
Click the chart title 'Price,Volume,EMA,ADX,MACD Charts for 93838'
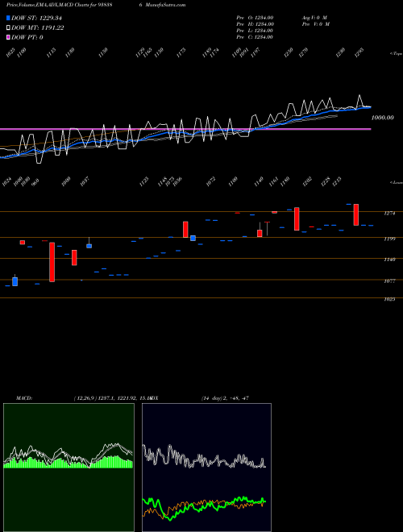coord(60,5)
